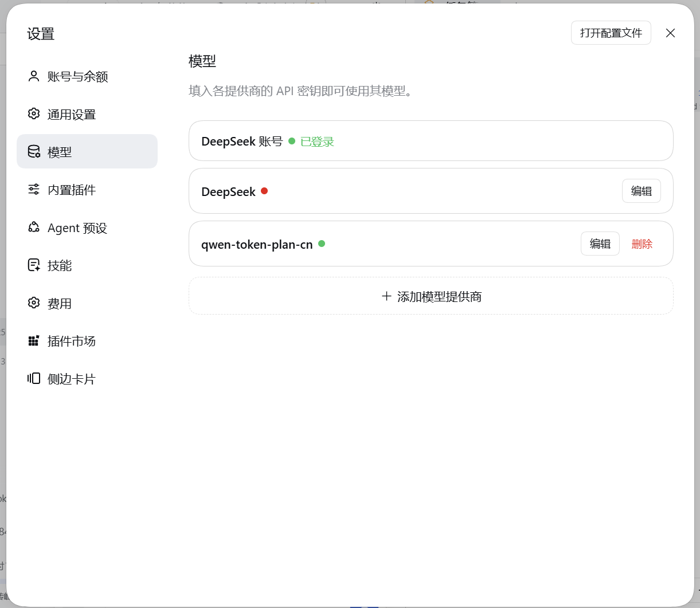700x608 pixels.
Task: Click the database icon beside 模型
Action: pos(34,151)
